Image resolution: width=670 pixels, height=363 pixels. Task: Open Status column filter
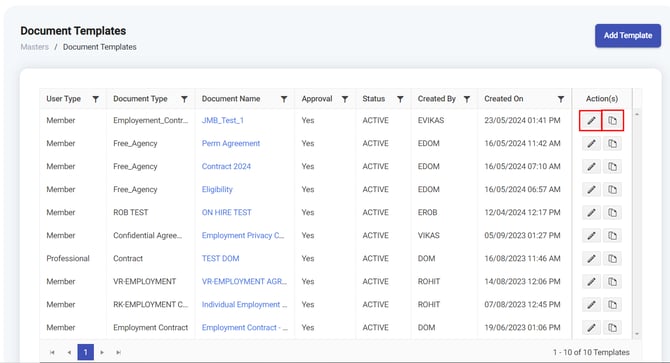coord(400,99)
